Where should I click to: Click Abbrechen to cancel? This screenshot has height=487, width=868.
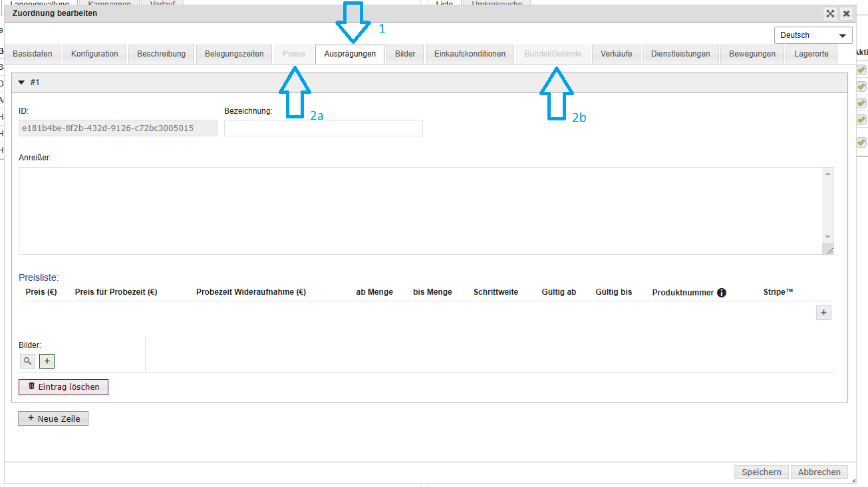click(x=819, y=472)
